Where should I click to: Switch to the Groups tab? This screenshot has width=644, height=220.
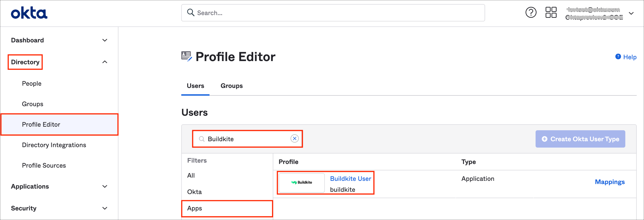231,86
